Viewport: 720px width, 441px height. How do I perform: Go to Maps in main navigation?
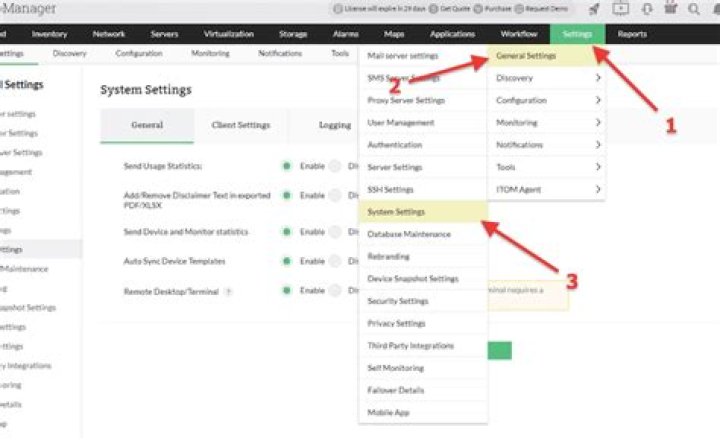pos(394,34)
